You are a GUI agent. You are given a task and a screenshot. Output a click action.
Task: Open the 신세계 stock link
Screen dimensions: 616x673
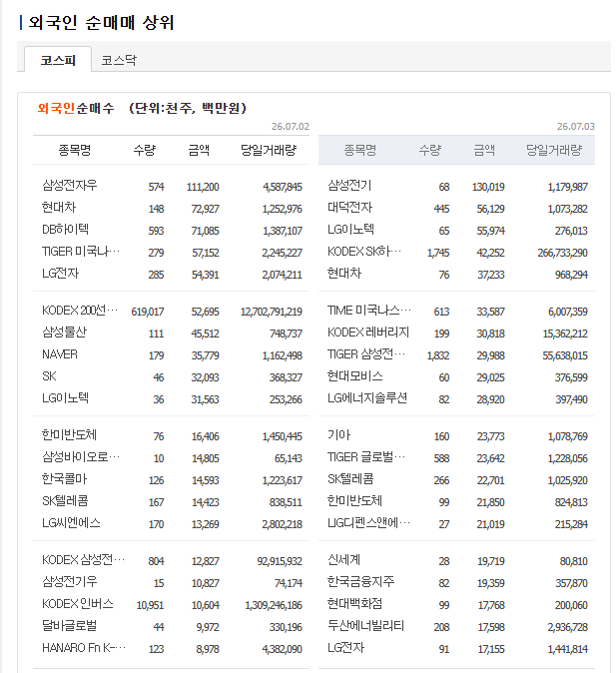tap(343, 560)
